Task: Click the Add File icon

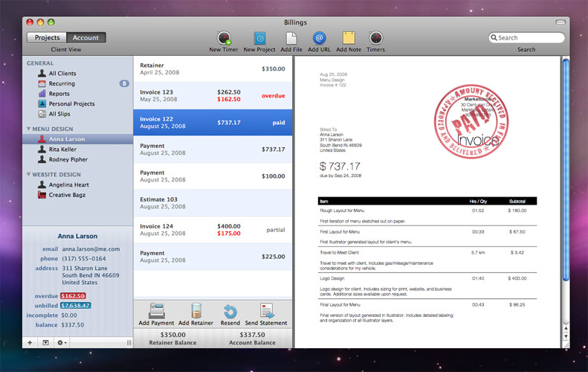Action: (x=291, y=38)
